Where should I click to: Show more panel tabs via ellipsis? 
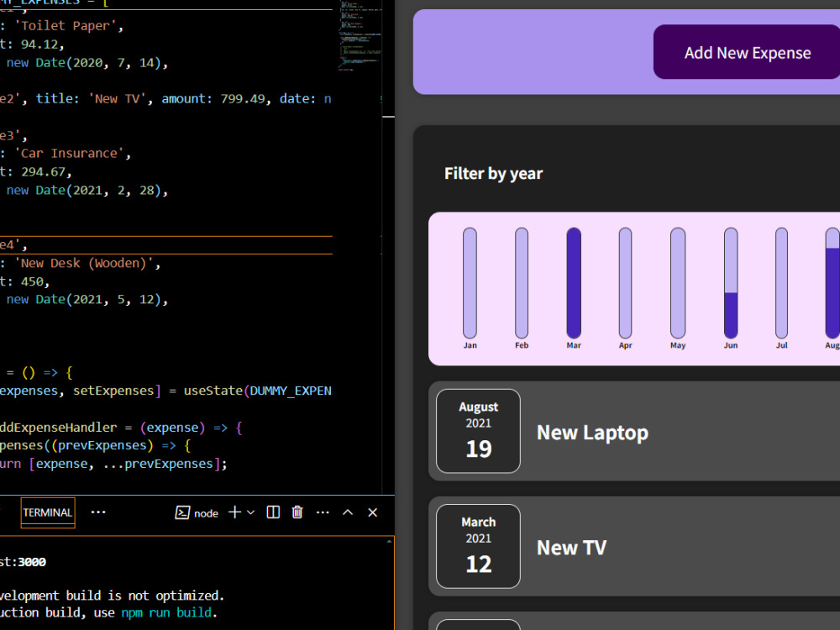click(98, 512)
